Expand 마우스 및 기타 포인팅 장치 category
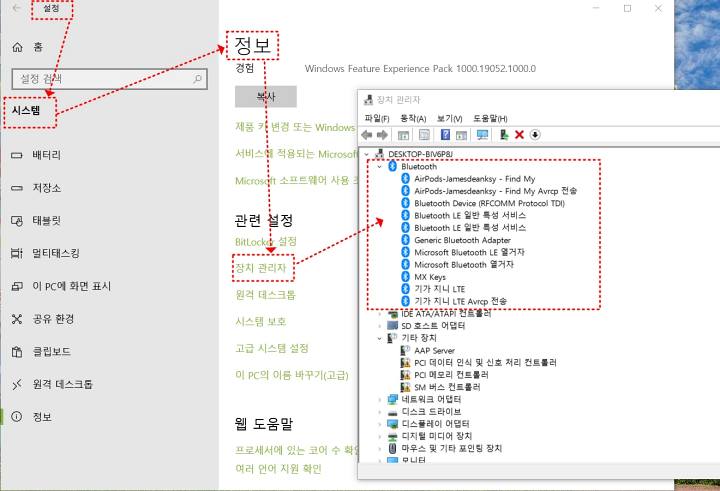The height and width of the screenshot is (491, 720). coord(379,448)
